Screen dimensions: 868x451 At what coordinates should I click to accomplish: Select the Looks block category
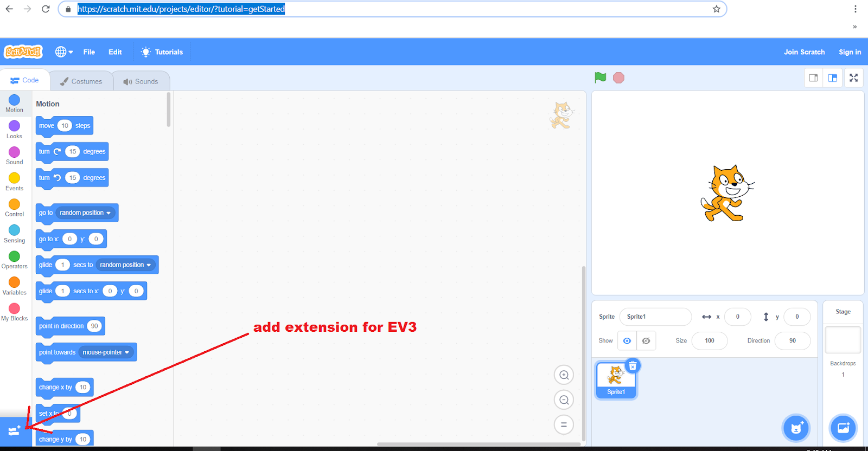coord(15,130)
